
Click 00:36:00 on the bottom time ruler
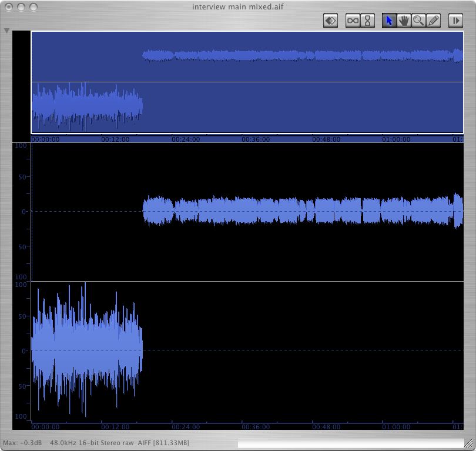(256, 427)
